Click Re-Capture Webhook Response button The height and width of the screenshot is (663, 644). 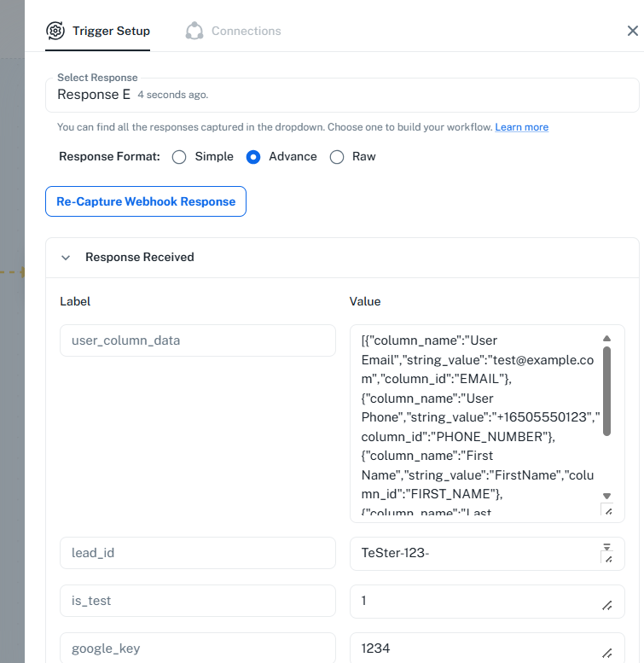(146, 201)
